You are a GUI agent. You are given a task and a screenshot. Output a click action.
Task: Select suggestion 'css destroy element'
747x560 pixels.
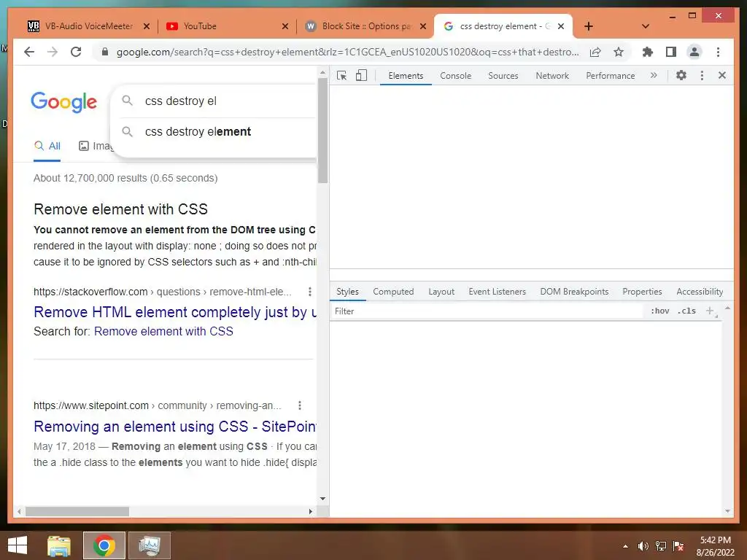coord(198,131)
